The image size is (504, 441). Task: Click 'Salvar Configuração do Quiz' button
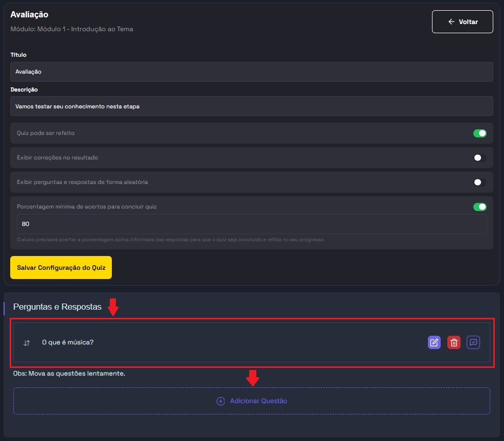point(61,267)
